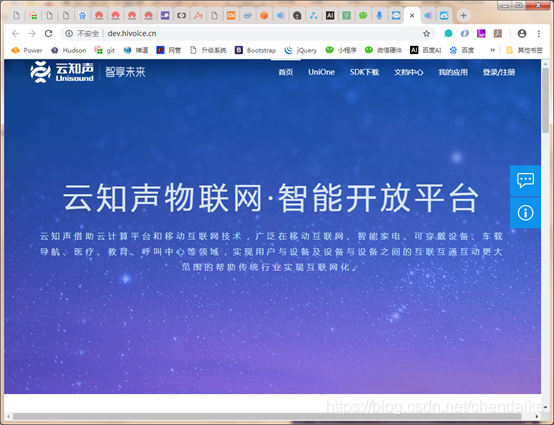
Task: Click the vertical scrollbar thumb
Action: pos(545,100)
